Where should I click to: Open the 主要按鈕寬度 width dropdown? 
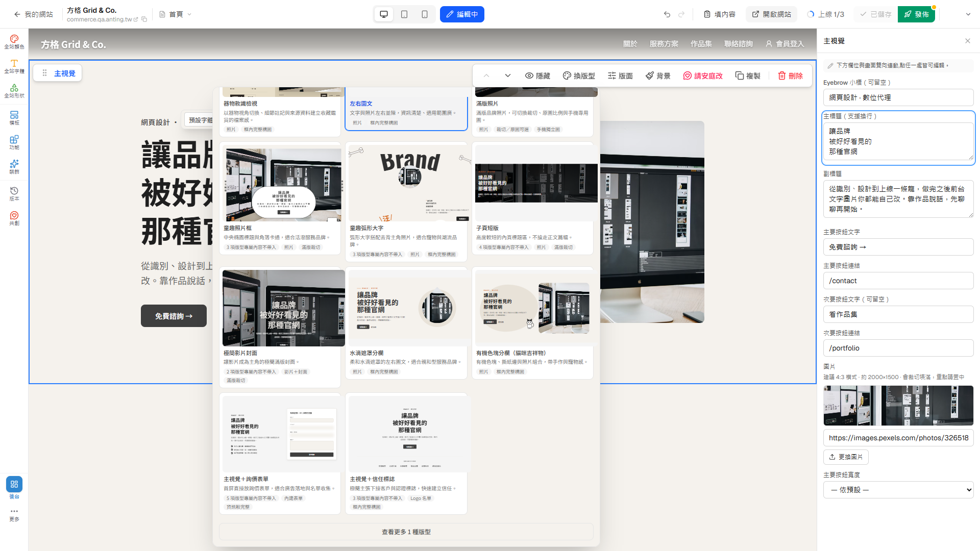point(898,490)
